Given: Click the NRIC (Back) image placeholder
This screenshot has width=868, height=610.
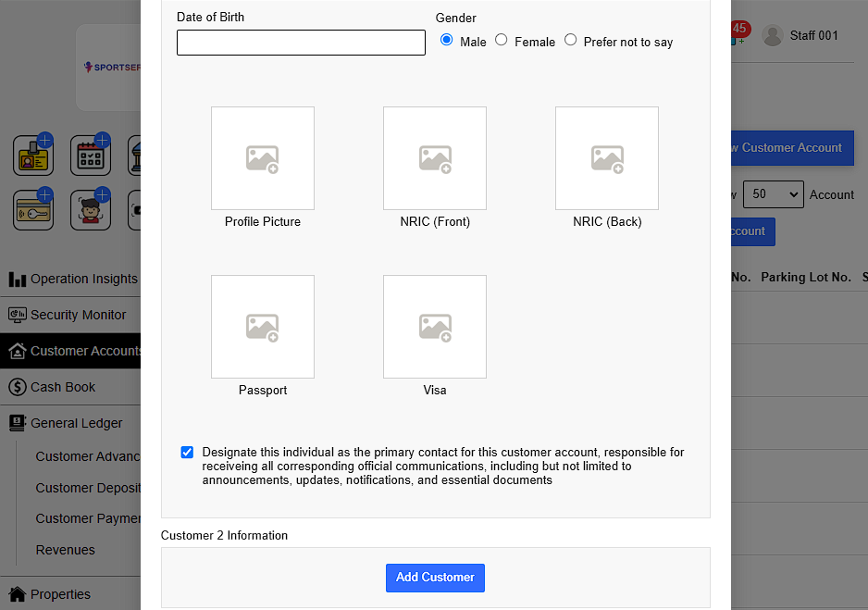Looking at the screenshot, I should click(607, 158).
